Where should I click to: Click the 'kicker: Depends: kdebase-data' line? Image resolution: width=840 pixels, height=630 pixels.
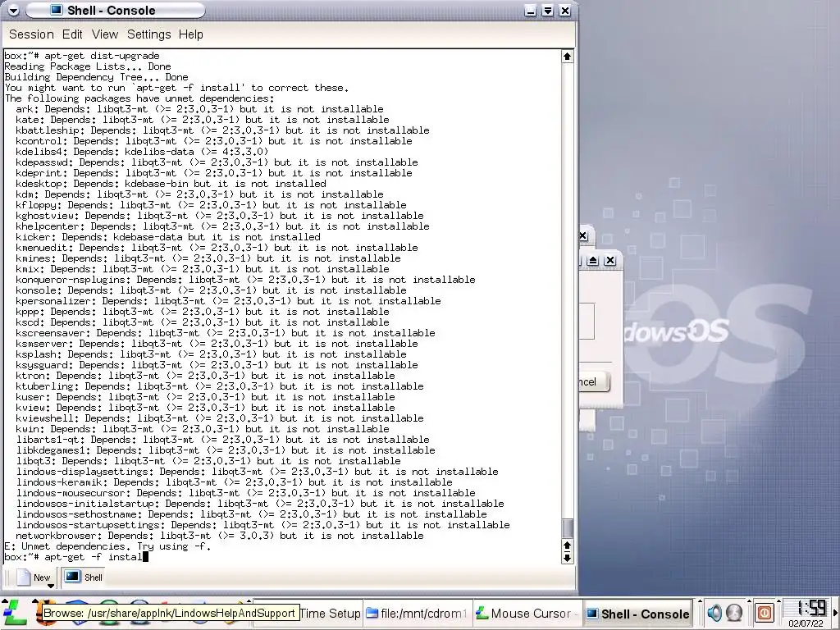point(167,237)
